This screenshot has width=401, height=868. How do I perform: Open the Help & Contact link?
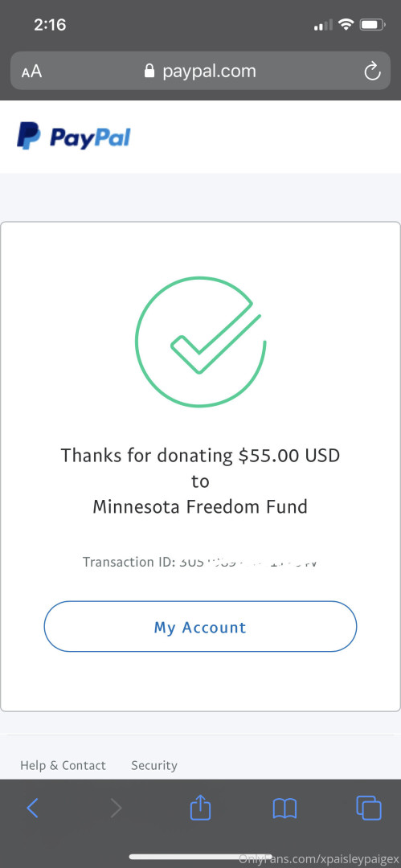tap(63, 766)
